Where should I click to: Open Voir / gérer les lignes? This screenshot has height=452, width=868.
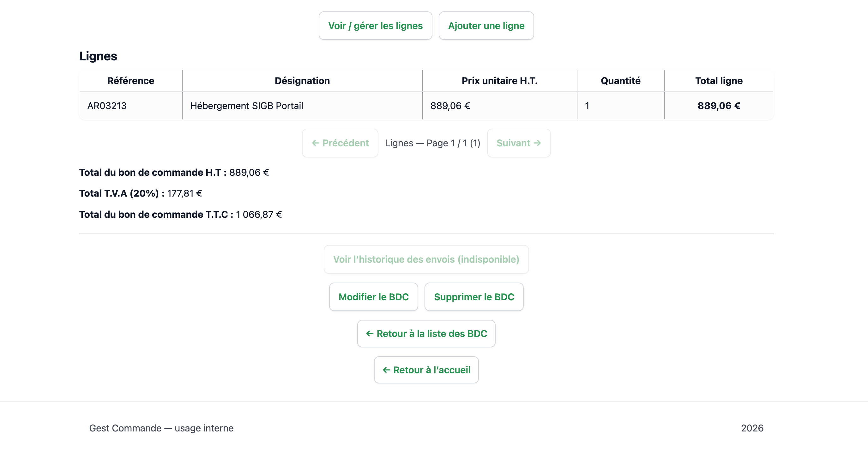pos(375,26)
